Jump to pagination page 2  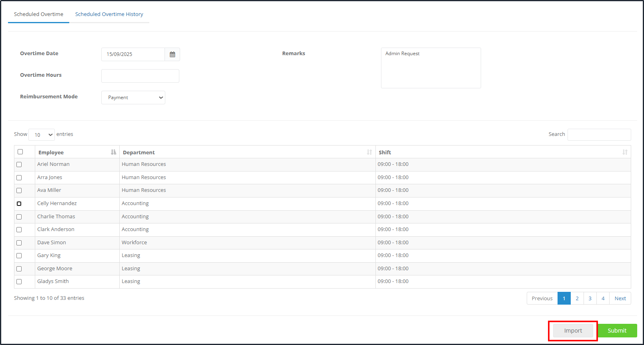pyautogui.click(x=577, y=298)
